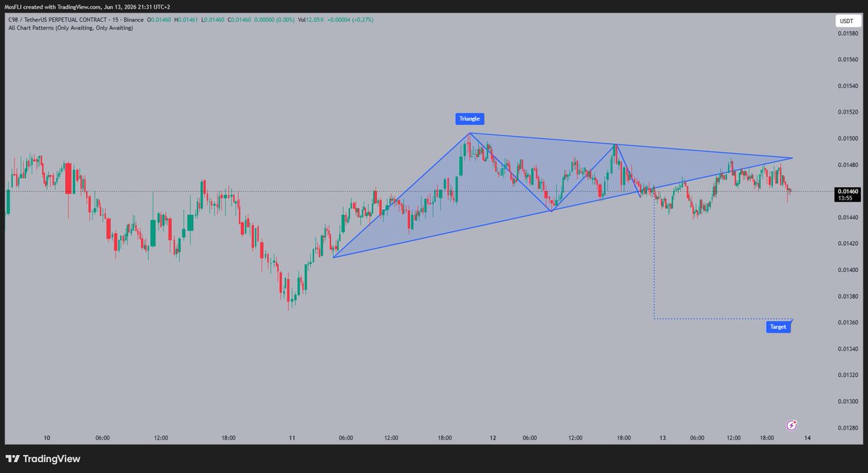This screenshot has height=473, width=868.
Task: Click the 0.01320 price axis label
Action: (x=849, y=375)
